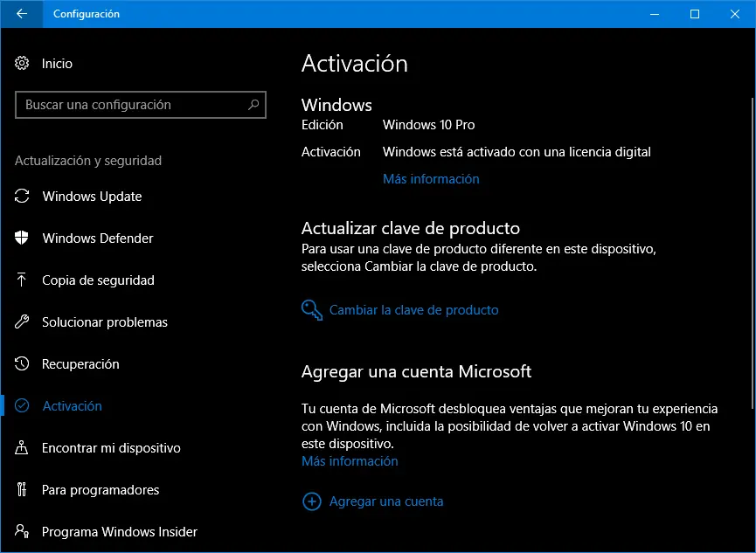
Task: Click the Programa Windows Insider user icon
Action: 22,531
